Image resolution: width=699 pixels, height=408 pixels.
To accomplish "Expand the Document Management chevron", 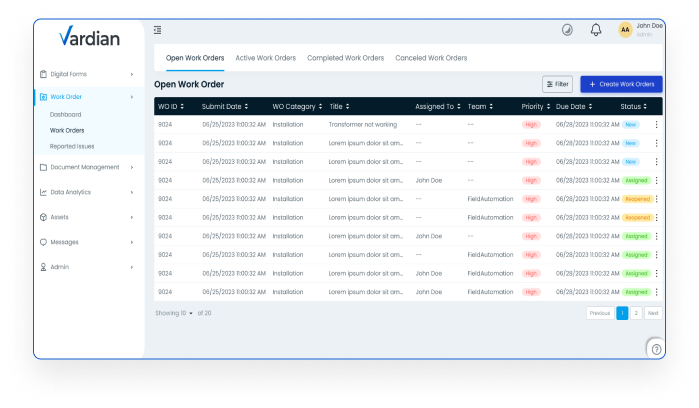I will [x=132, y=167].
